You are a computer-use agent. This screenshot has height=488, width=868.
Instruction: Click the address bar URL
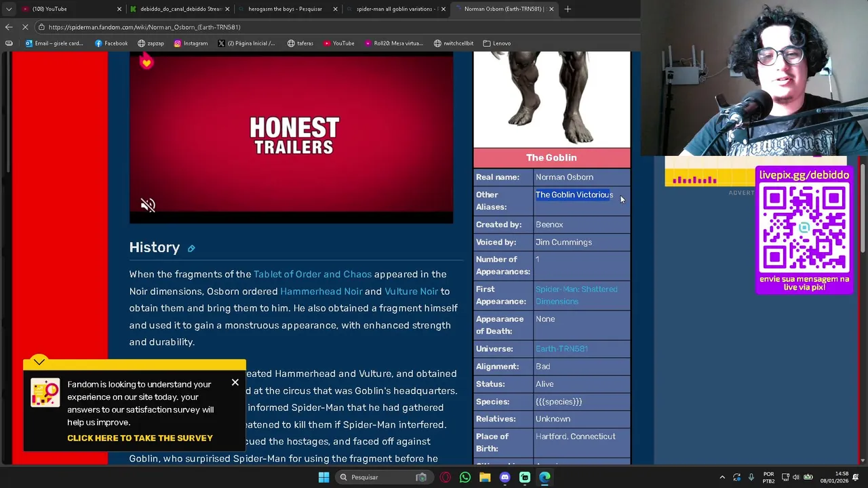pyautogui.click(x=144, y=27)
